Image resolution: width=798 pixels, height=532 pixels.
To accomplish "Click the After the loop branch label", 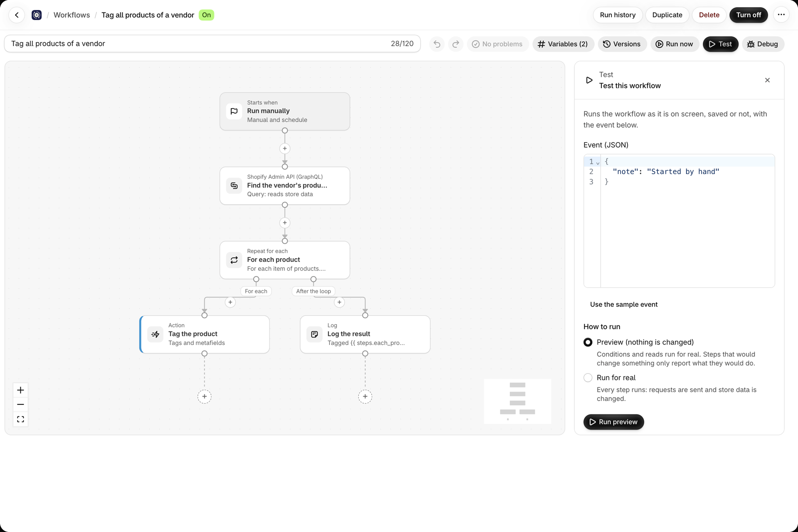I will point(313,291).
